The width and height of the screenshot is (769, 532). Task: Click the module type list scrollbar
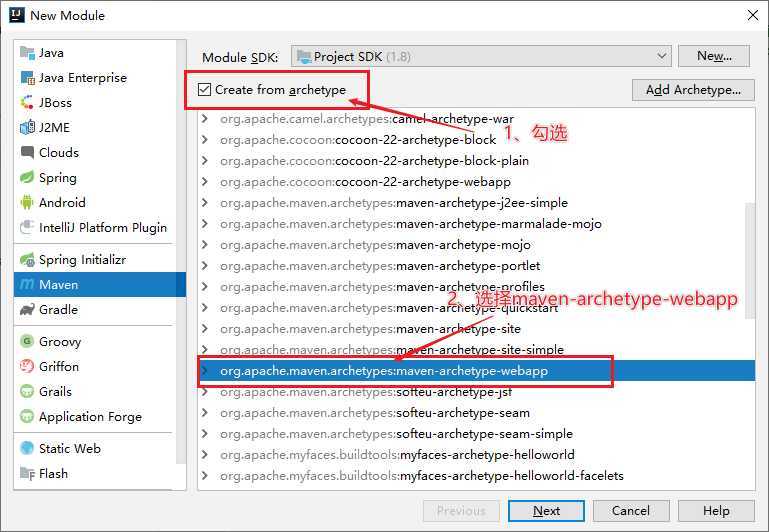coord(181,251)
